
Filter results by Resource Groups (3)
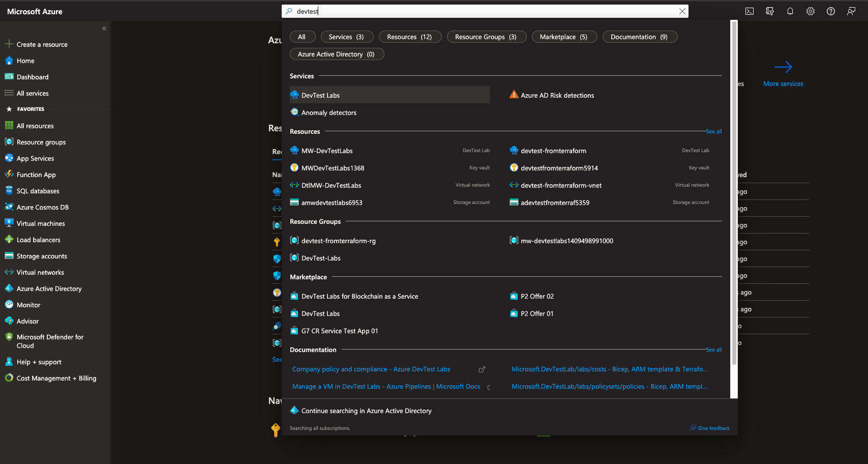point(486,37)
